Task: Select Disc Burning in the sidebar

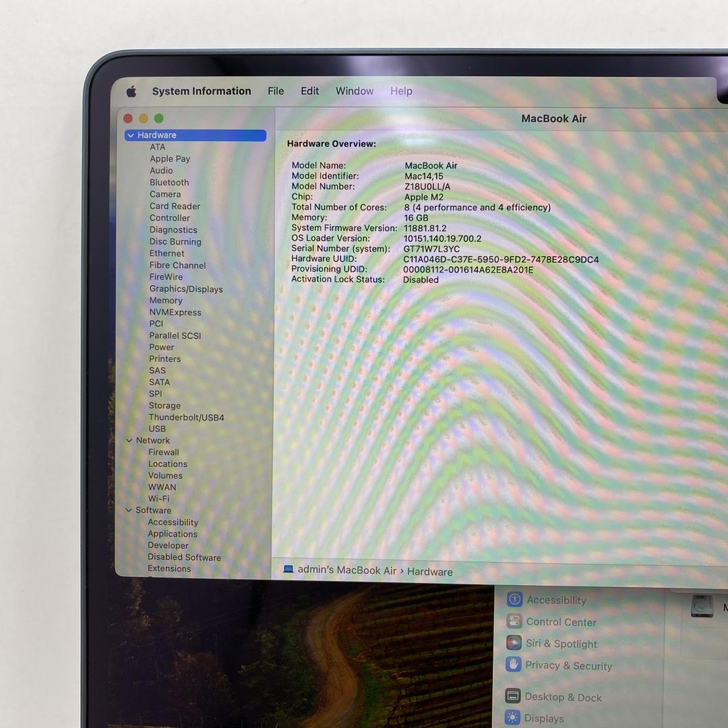Action: pyautogui.click(x=175, y=241)
